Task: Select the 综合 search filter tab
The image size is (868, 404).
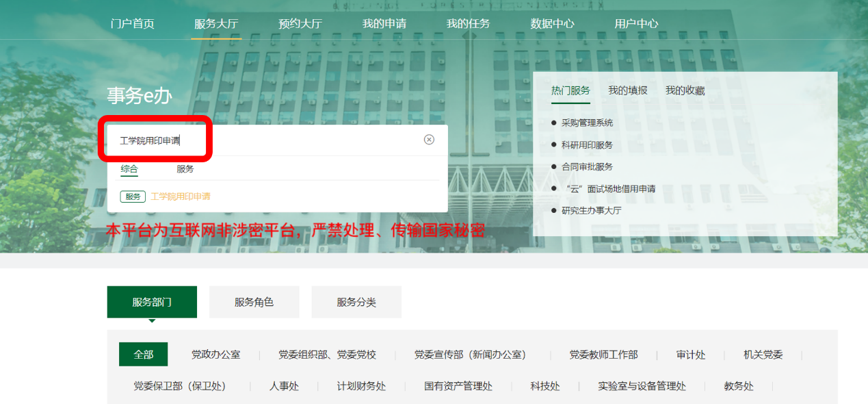Action: pos(129,169)
